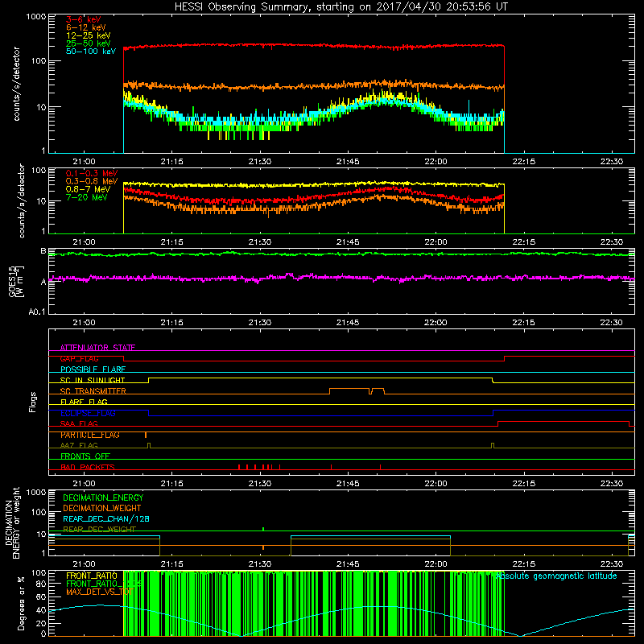The height and width of the screenshot is (644, 644).
Task: Click the red 0.1-0.3 MeV legend label
Action: pos(92,173)
